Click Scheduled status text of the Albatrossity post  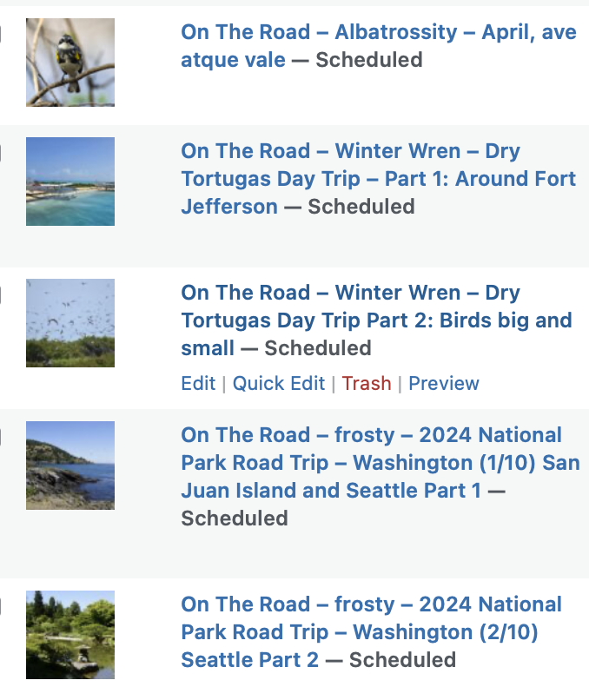tap(369, 60)
